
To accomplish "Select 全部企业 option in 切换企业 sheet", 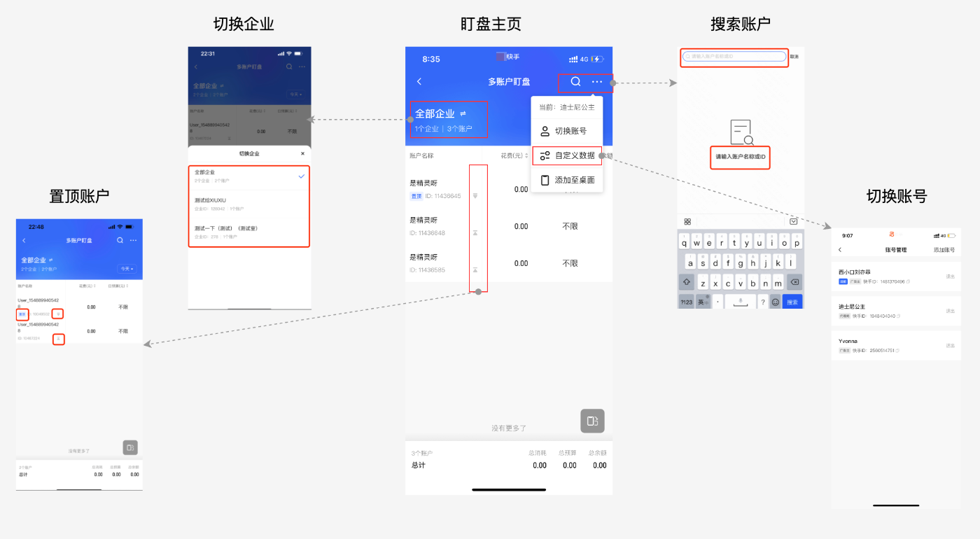I will (248, 176).
